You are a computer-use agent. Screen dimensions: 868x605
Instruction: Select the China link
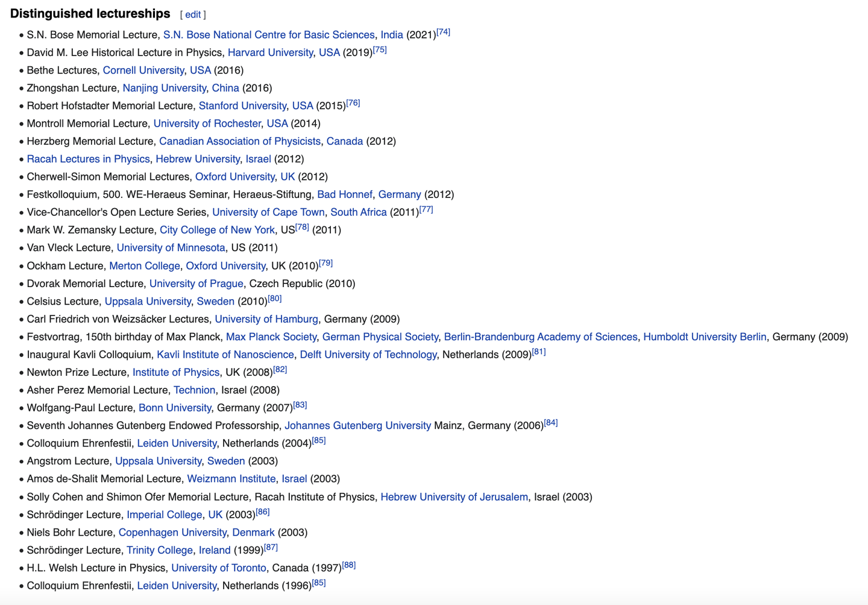click(x=225, y=88)
